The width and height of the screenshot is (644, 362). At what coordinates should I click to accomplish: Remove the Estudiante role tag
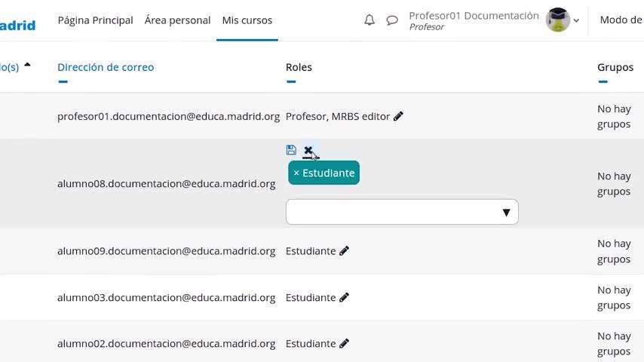pyautogui.click(x=324, y=173)
